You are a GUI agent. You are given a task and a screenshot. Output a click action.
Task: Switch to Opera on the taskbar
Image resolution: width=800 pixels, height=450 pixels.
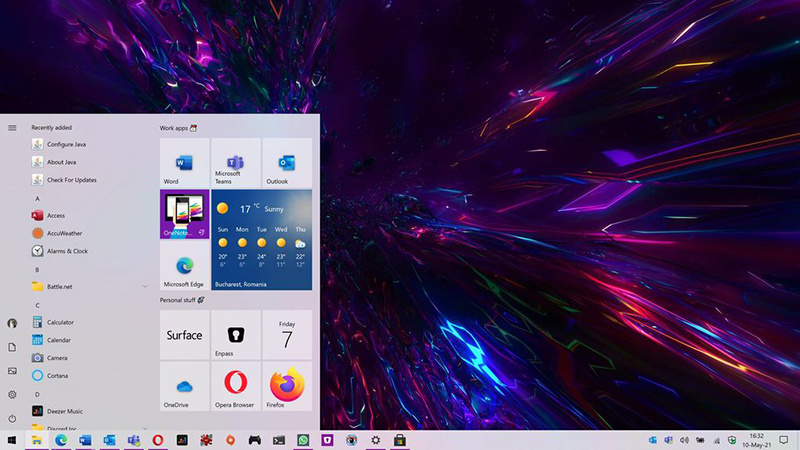(158, 440)
